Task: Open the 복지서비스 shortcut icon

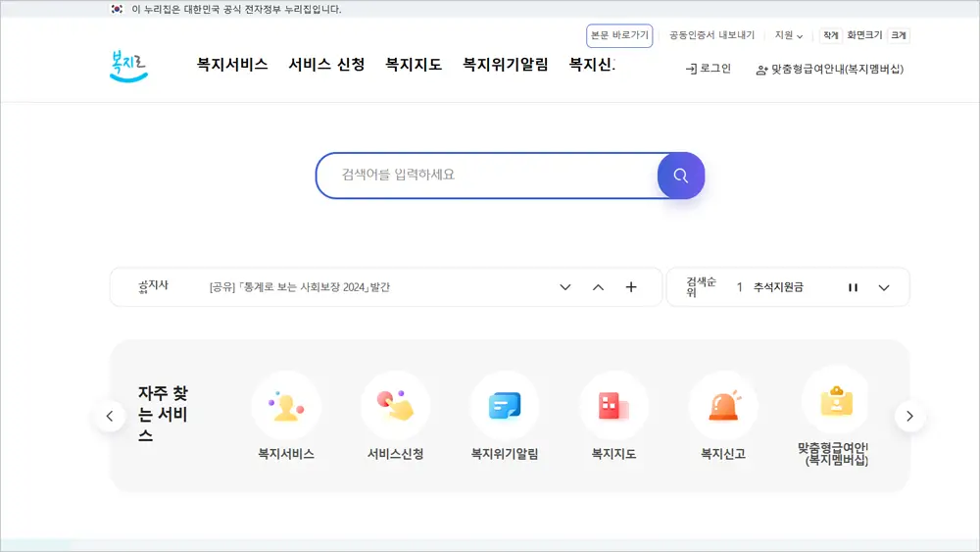Action: pyautogui.click(x=286, y=406)
